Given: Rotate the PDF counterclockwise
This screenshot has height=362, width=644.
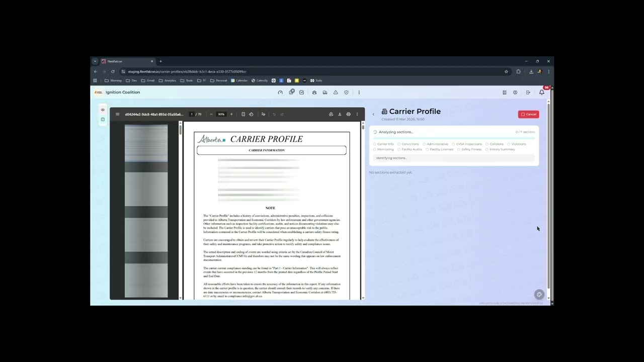Looking at the screenshot, I should pos(251,114).
